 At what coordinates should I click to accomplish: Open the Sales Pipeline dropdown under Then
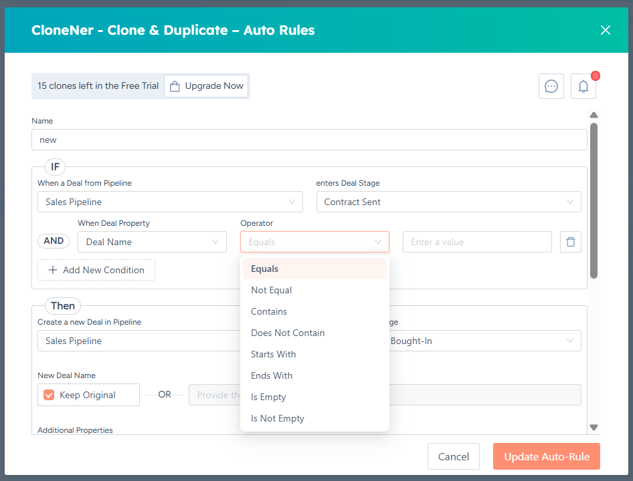[138, 341]
